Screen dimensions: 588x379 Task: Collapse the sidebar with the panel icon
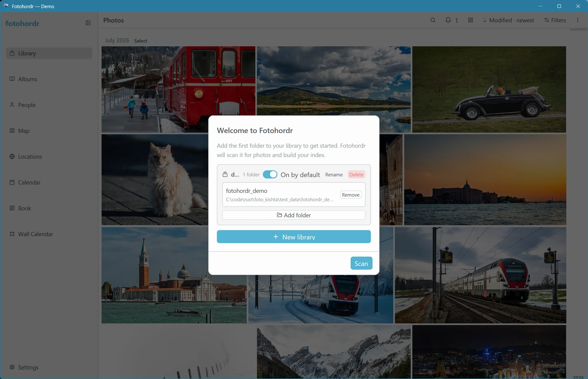(x=88, y=23)
